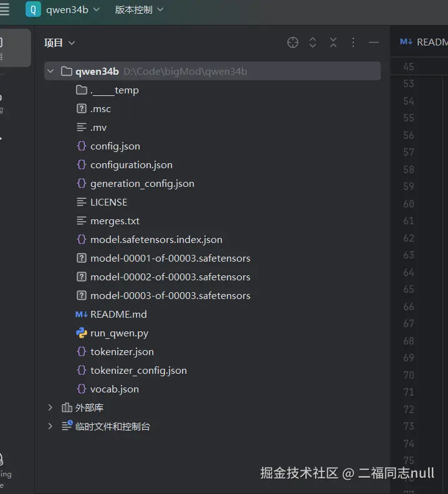Click the folder icon of .____temp
Image resolution: width=448 pixels, height=494 pixels.
click(81, 90)
